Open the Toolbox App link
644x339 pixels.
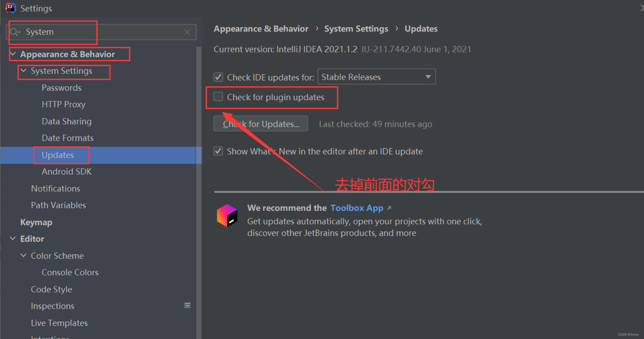[x=357, y=208]
